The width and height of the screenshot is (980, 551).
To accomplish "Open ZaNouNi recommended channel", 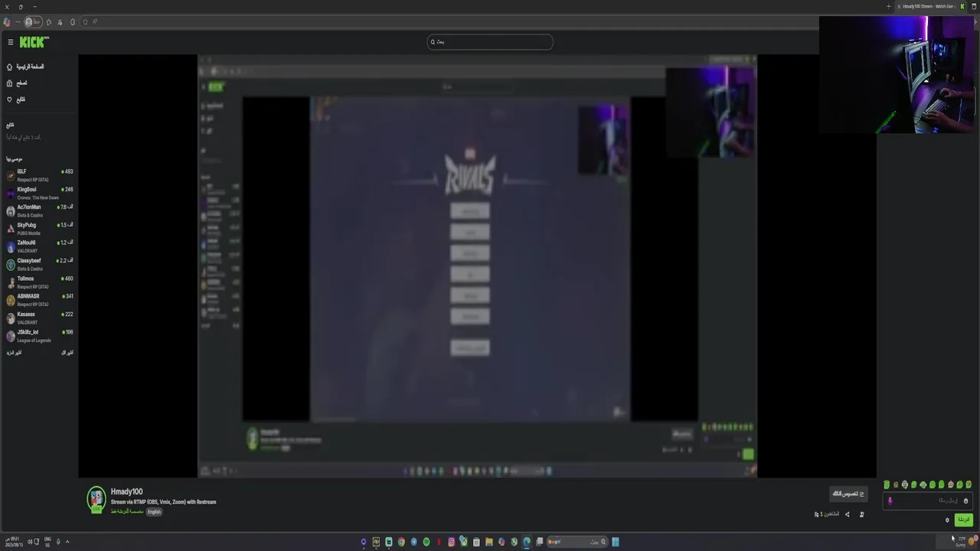I will [40, 246].
